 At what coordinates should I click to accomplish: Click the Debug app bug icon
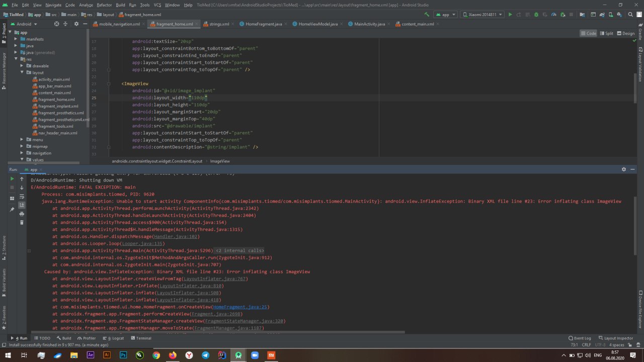(x=536, y=15)
